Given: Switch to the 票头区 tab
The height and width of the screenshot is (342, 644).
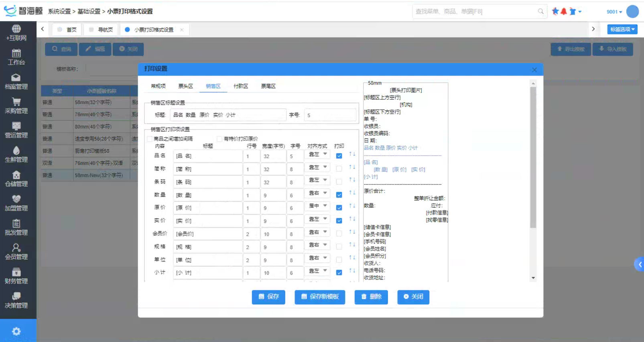Looking at the screenshot, I should 185,86.
